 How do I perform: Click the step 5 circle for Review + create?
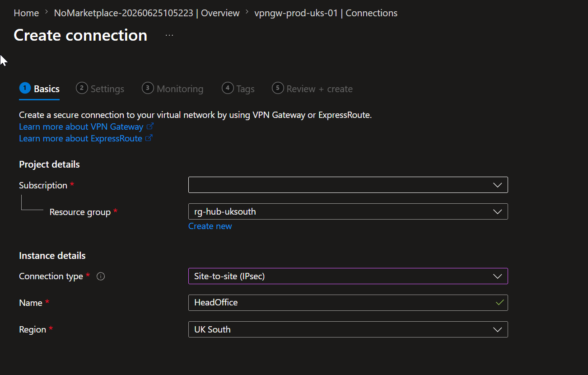(x=278, y=88)
